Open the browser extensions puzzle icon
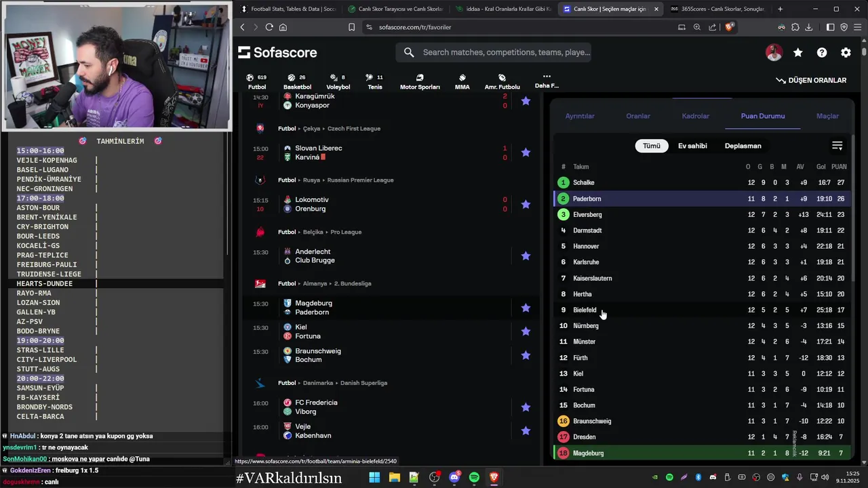 pyautogui.click(x=795, y=27)
